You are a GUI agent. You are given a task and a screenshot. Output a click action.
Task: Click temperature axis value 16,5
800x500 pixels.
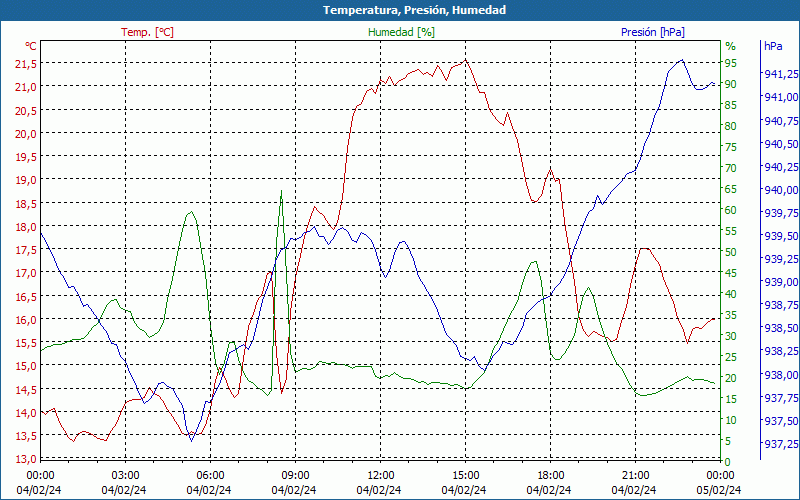(27, 296)
